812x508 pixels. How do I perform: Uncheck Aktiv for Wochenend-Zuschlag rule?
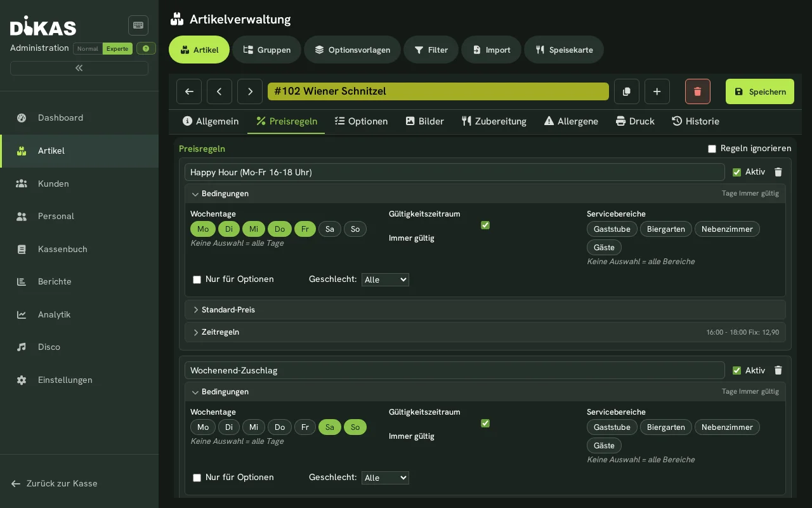tap(737, 370)
